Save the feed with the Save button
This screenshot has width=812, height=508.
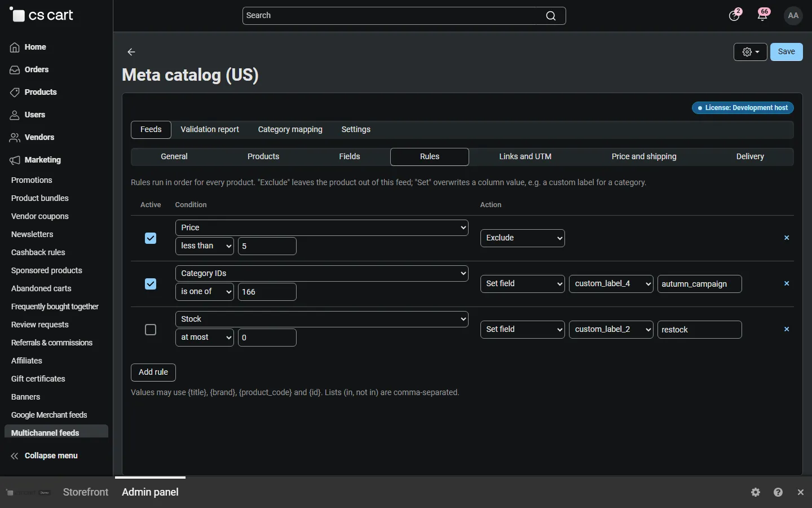pyautogui.click(x=787, y=52)
